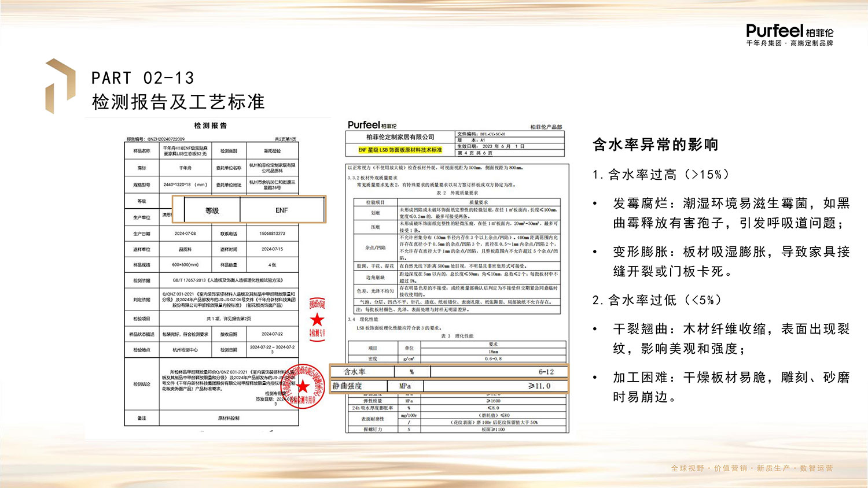
Task: Click the 变形膨胀 bullet paragraph
Action: tap(731, 261)
